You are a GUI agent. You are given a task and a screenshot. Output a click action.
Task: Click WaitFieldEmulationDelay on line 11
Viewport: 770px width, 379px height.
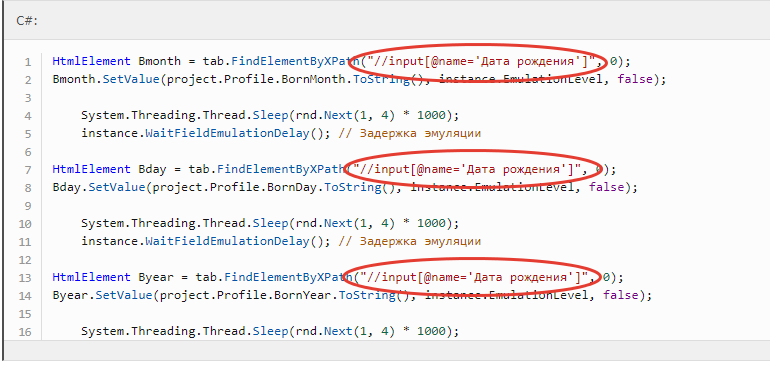(x=227, y=242)
